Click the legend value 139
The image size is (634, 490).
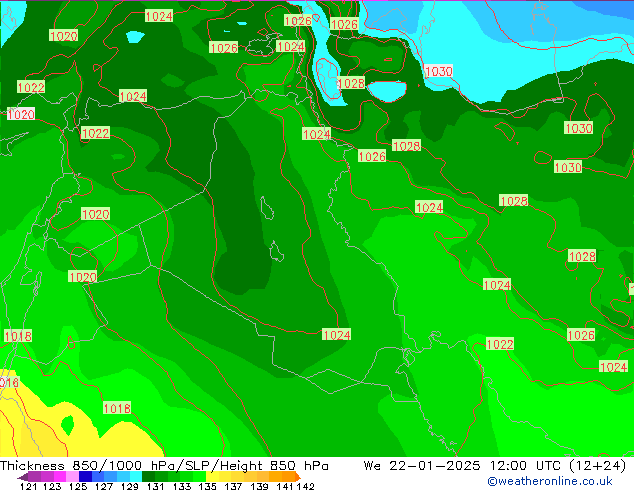pos(259,486)
